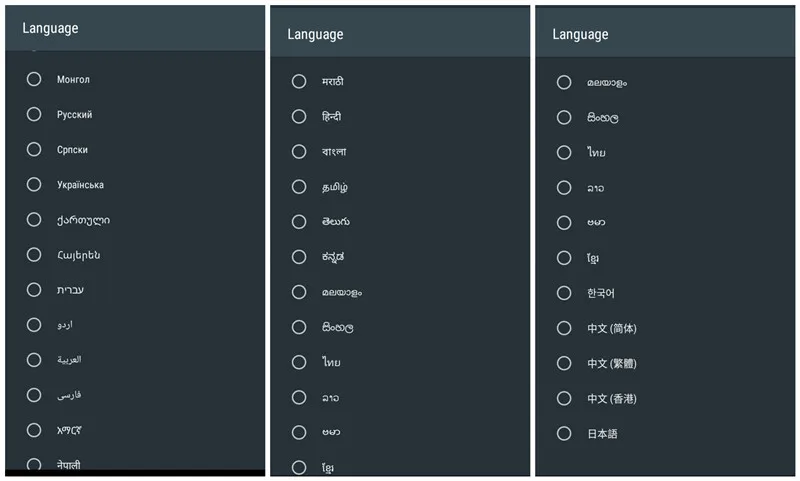Screen dimensions: 800x481
Task: Choose the हिन्दी (Hindi) radio button
Action: (x=299, y=116)
